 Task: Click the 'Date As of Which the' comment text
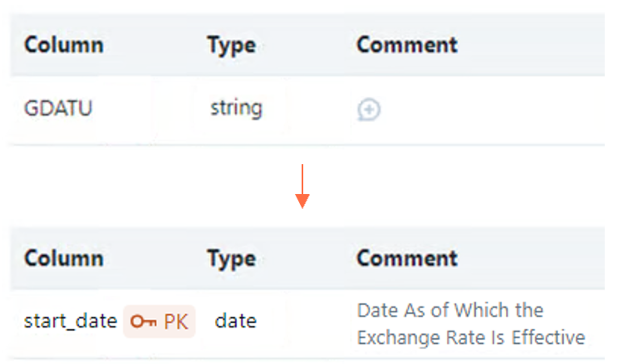click(450, 310)
